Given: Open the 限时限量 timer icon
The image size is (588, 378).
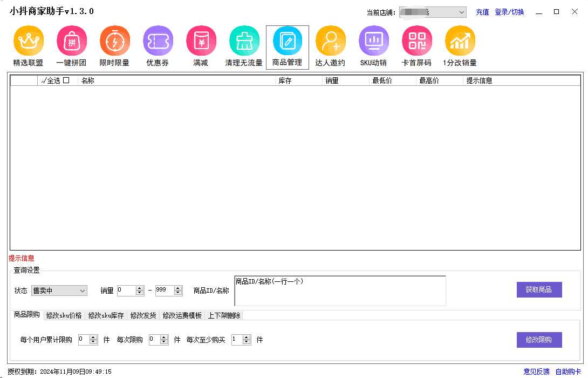Looking at the screenshot, I should point(114,41).
